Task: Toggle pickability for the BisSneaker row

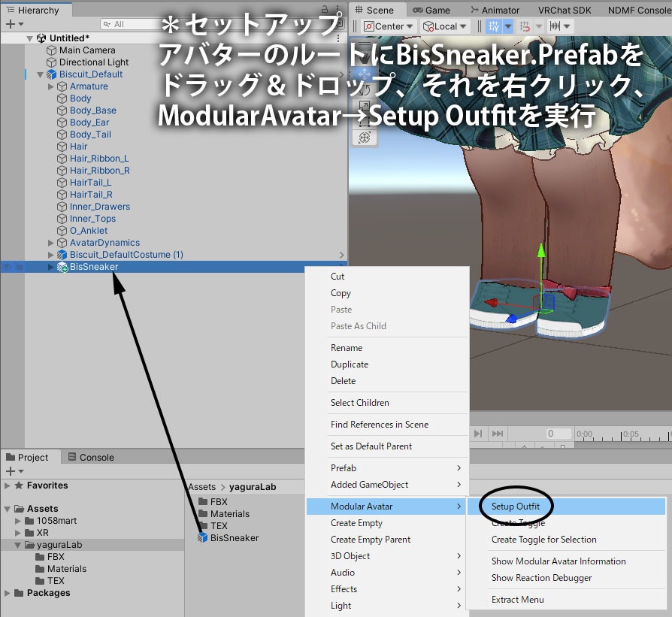Action: point(19,266)
